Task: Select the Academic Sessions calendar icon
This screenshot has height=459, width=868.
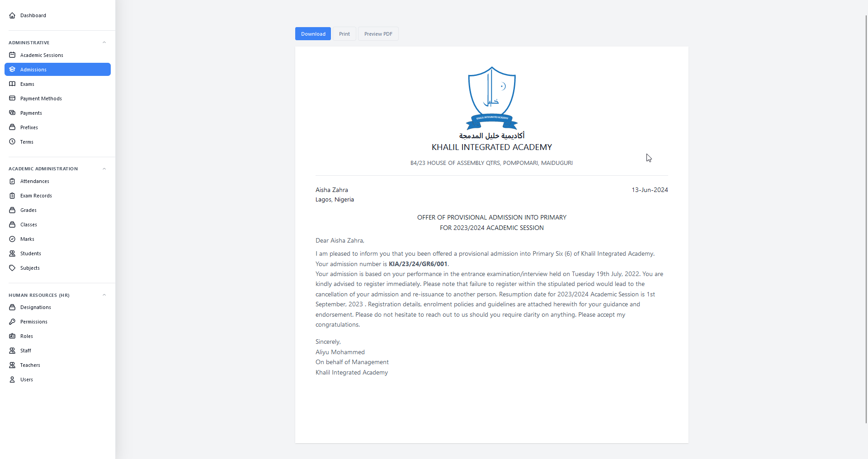Action: (x=12, y=55)
